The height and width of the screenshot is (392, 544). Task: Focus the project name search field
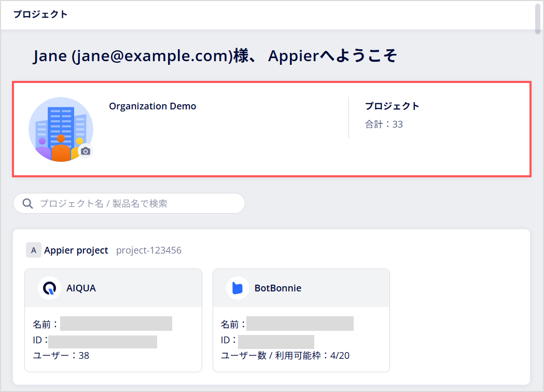(129, 203)
